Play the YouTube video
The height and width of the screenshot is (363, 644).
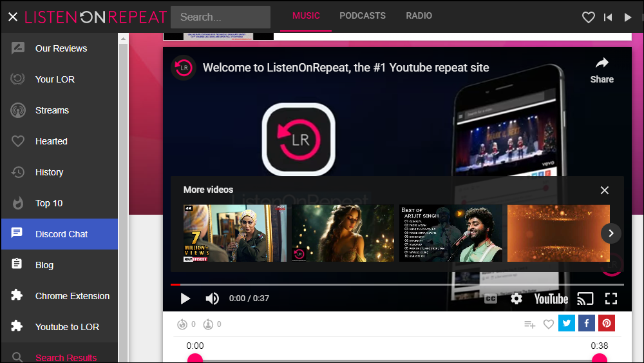(x=185, y=299)
